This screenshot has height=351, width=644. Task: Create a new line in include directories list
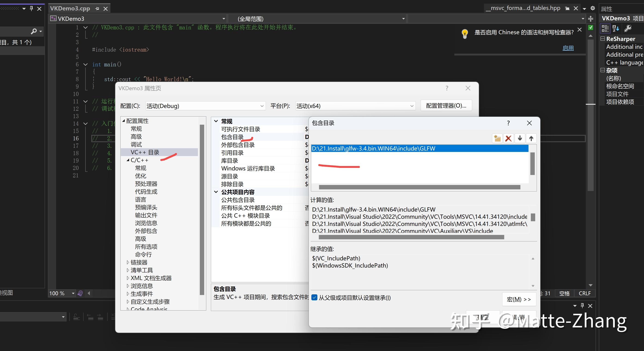click(x=497, y=138)
